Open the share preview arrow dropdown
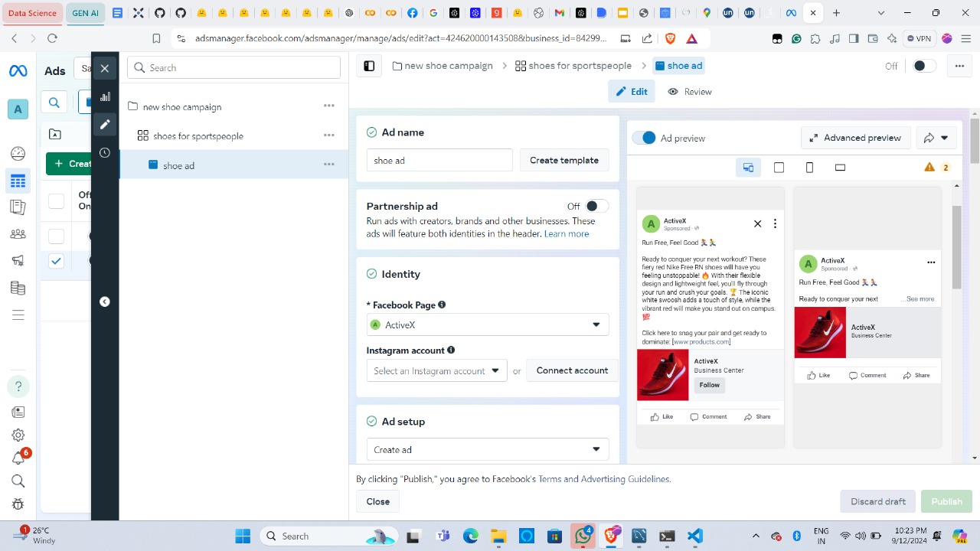 [936, 138]
